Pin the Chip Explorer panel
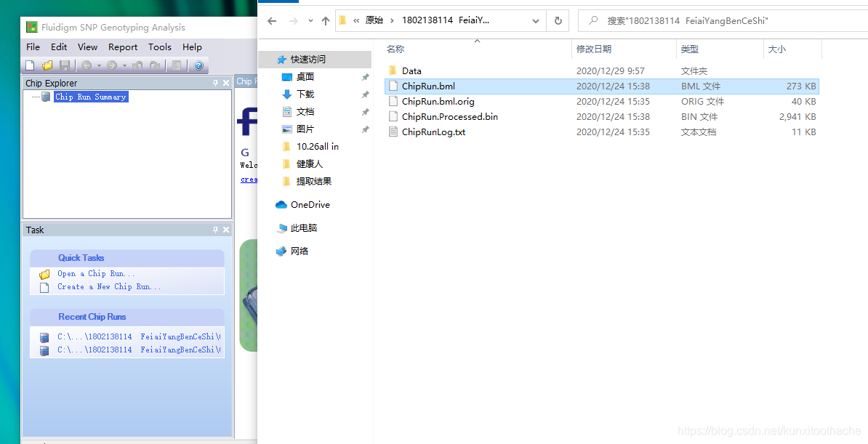This screenshot has width=868, height=444. pyautogui.click(x=216, y=83)
